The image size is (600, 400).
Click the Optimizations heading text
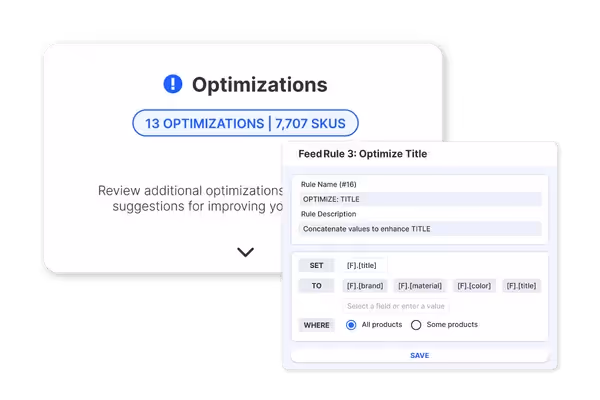click(x=259, y=85)
